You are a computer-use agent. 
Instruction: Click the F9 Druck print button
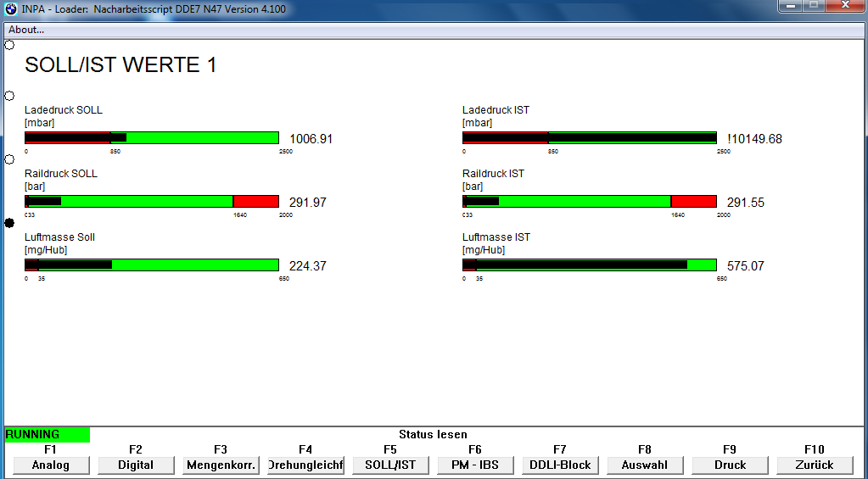click(x=730, y=465)
